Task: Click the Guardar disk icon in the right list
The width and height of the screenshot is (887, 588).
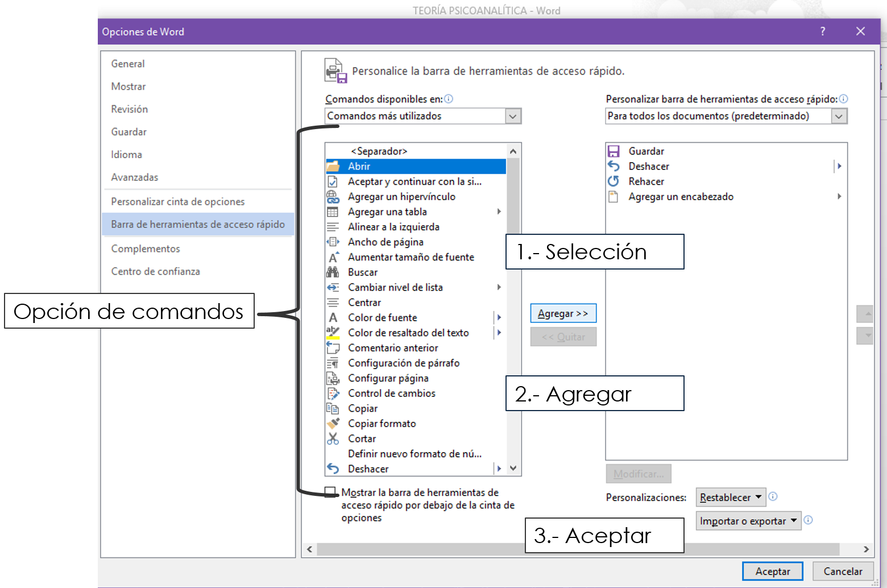Action: tap(614, 151)
